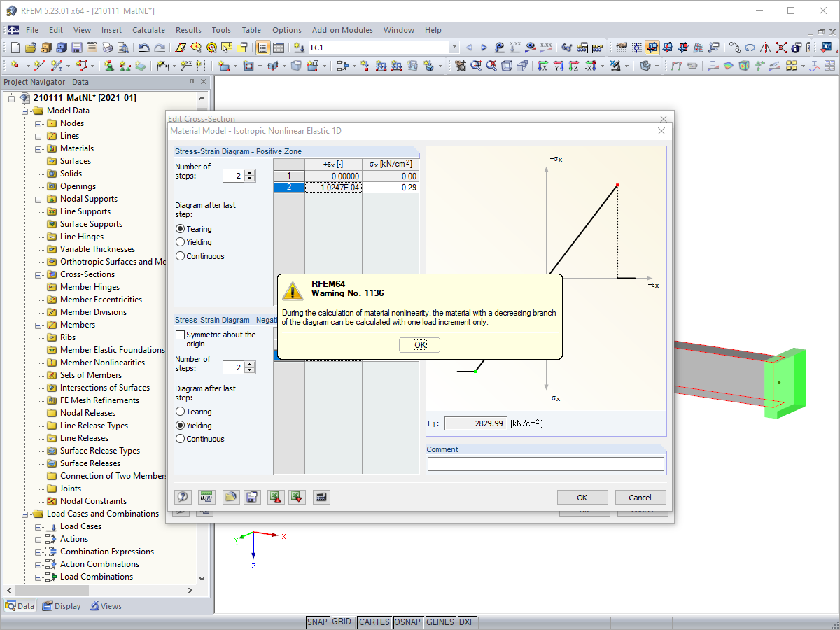Go to next load case with the right arrow
Image resolution: width=840 pixels, height=630 pixels.
point(484,48)
